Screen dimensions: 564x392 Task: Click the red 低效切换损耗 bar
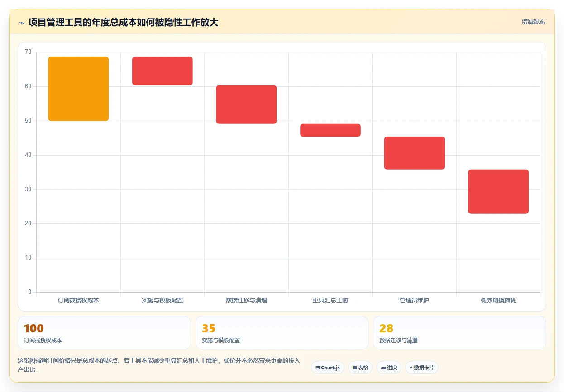tap(498, 192)
